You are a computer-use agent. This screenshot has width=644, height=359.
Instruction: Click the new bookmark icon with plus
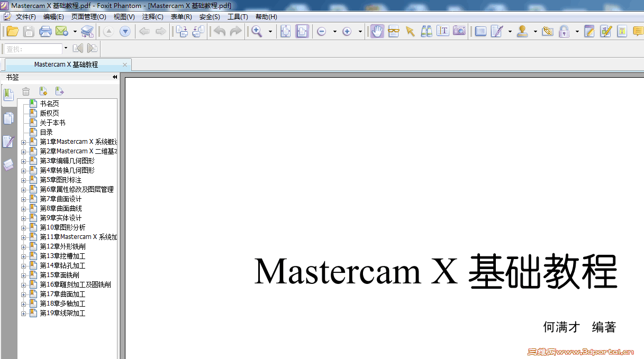(43, 91)
